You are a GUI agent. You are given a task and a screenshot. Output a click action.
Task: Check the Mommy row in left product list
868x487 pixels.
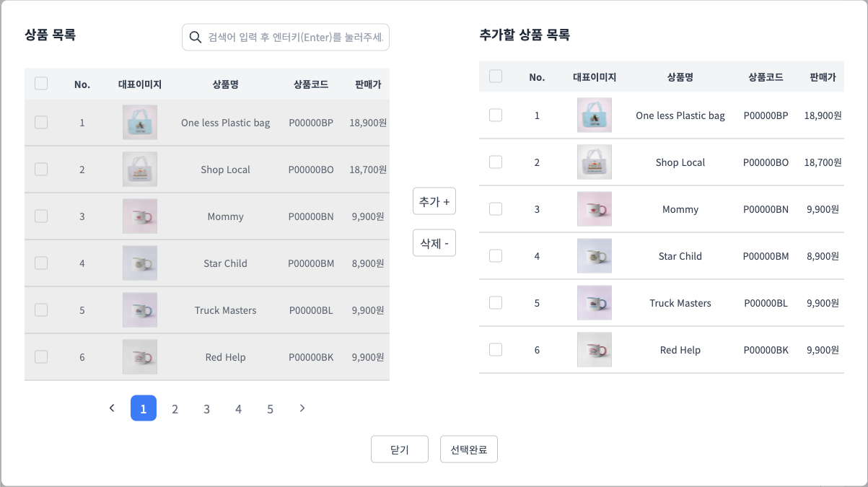pos(41,216)
